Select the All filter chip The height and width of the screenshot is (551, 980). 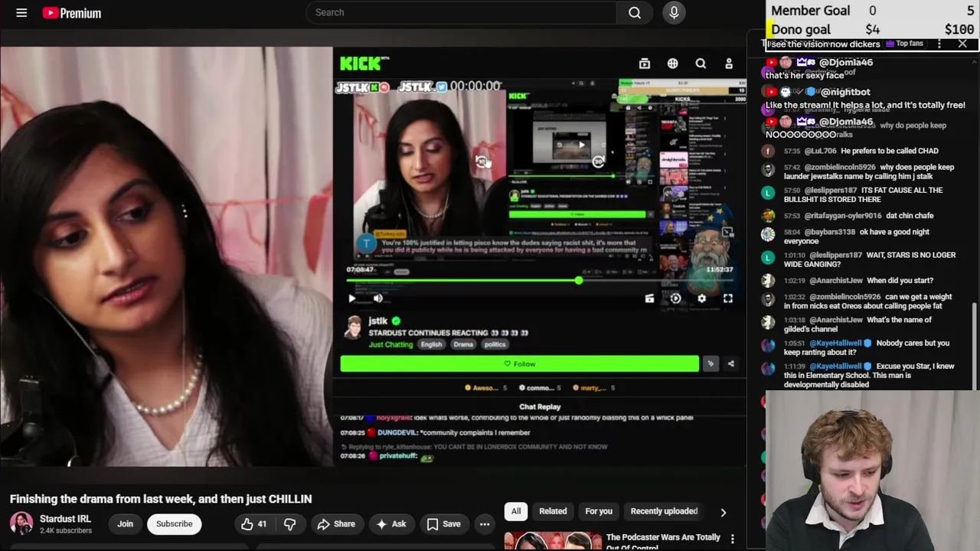[x=516, y=511]
